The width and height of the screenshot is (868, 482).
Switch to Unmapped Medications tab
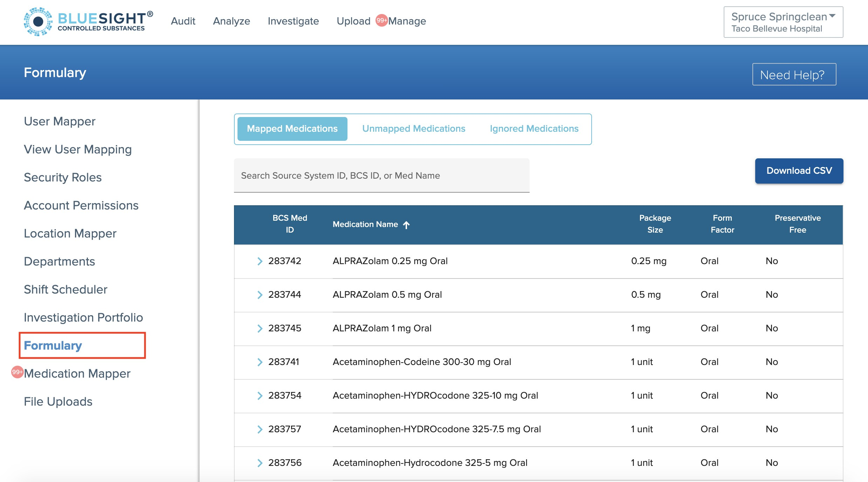414,129
